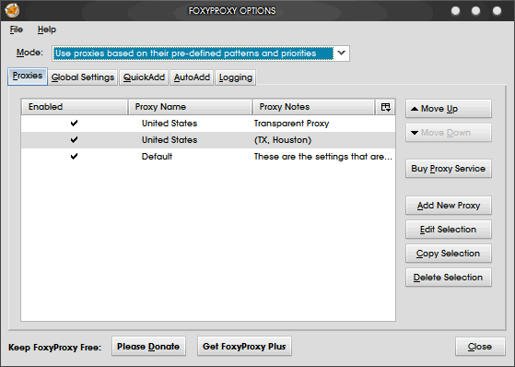Sort by the Enabled column header
This screenshot has height=367, width=515.
point(74,107)
